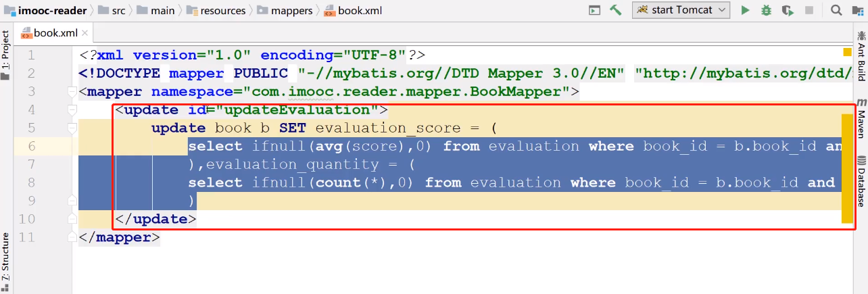Click the green Debug bug icon
The width and height of the screenshot is (868, 294).
(766, 10)
